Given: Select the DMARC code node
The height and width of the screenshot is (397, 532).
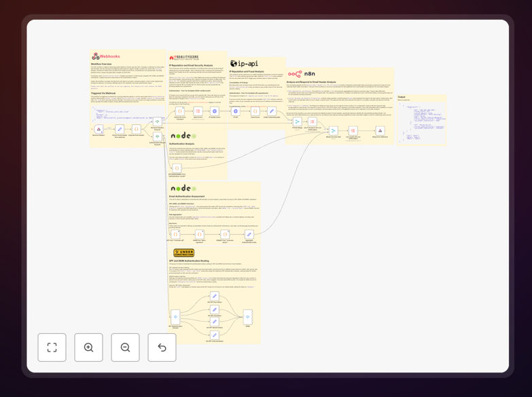Looking at the screenshot, I should 225,234.
